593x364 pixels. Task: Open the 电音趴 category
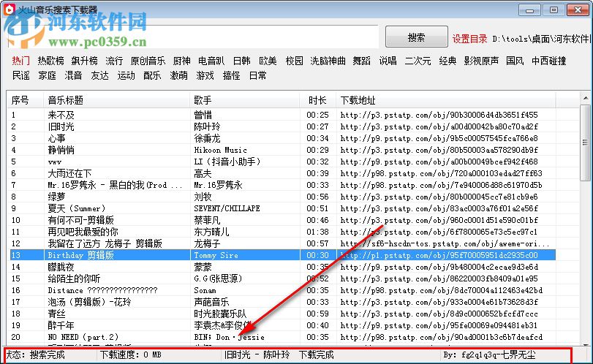(x=211, y=61)
